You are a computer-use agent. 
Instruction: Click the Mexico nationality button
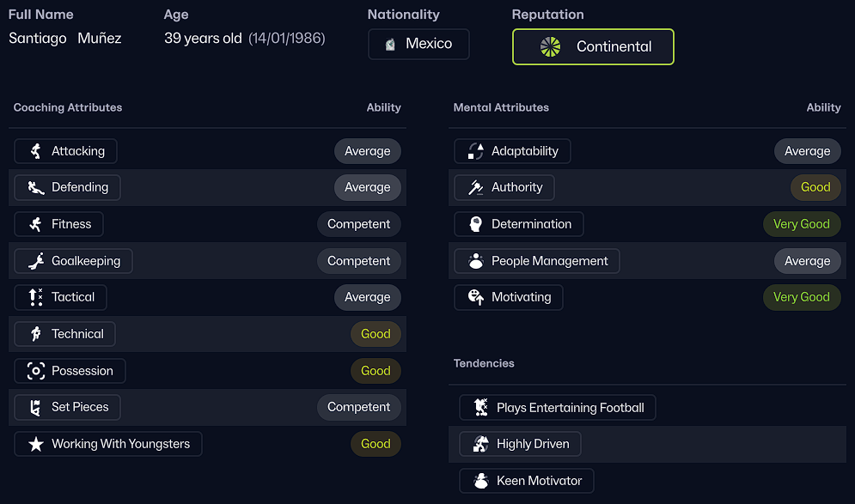[418, 44]
